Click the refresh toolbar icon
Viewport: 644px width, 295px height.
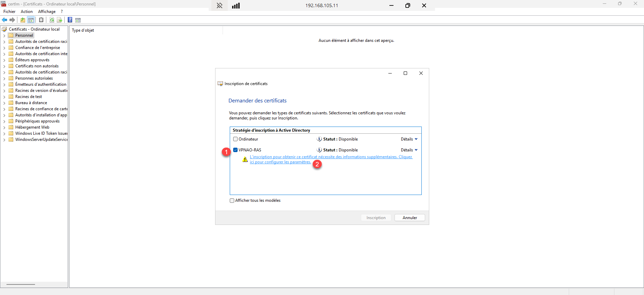pyautogui.click(x=52, y=20)
